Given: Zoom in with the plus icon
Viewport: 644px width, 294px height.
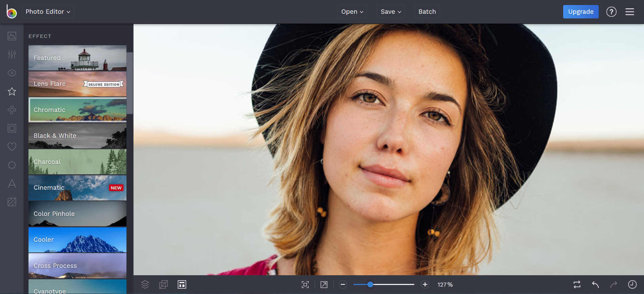Looking at the screenshot, I should click(x=425, y=285).
